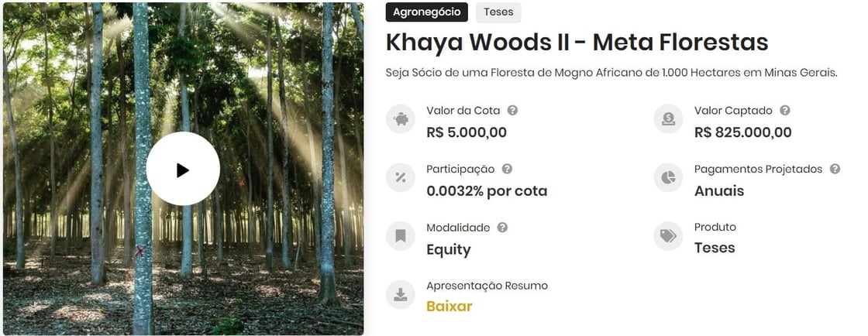Click the percent Participação icon
The height and width of the screenshot is (336, 868).
pos(401,178)
